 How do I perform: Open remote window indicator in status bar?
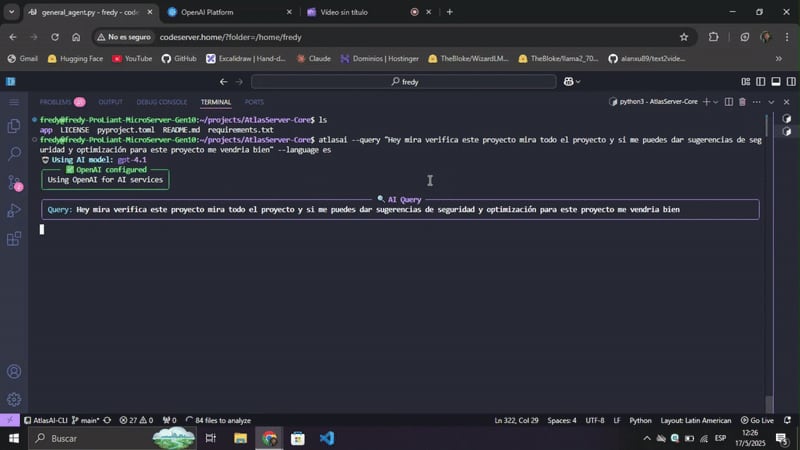10,420
